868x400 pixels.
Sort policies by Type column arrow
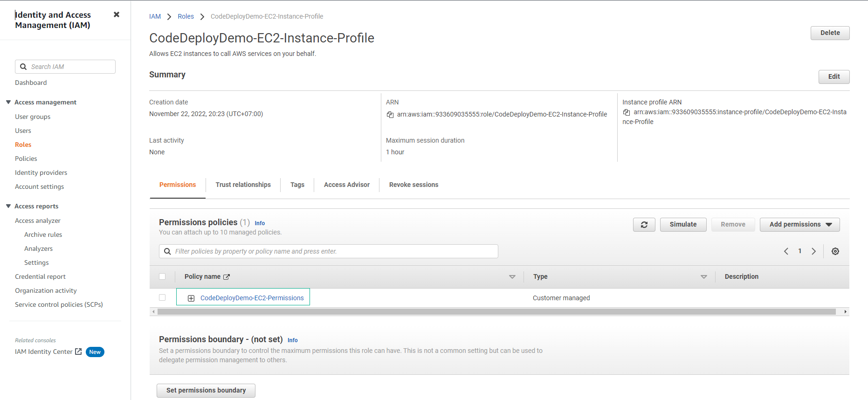703,277
